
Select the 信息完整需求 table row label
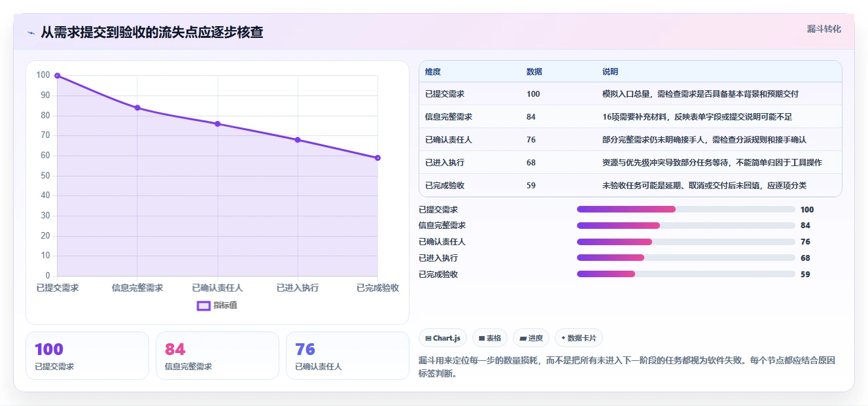(x=449, y=117)
